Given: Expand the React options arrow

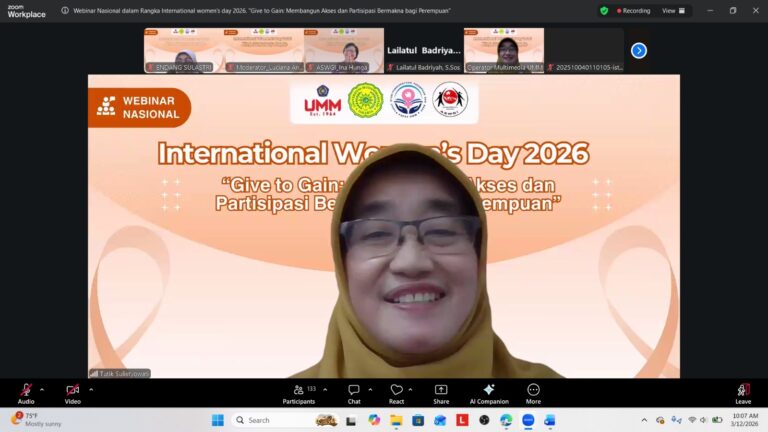Looking at the screenshot, I should click(410, 390).
